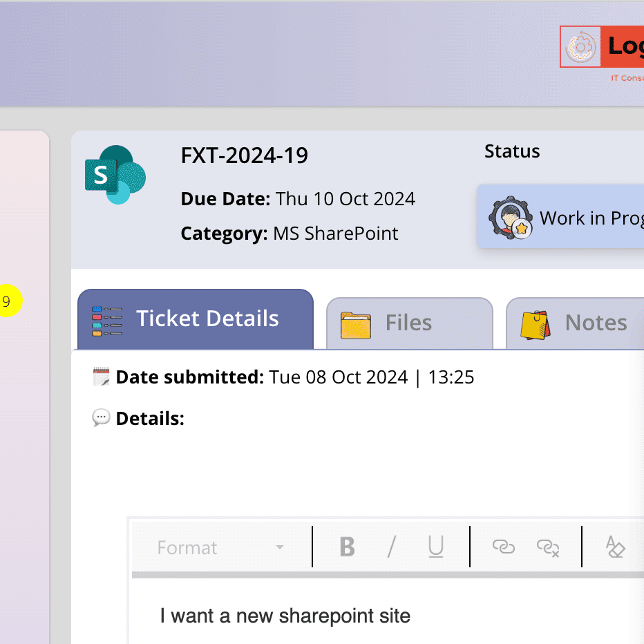Click the calendar icon beside Date submitted
The width and height of the screenshot is (644, 644).
pos(101,377)
